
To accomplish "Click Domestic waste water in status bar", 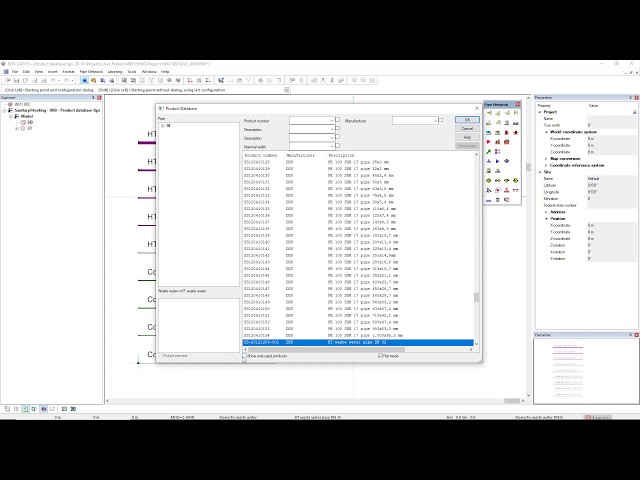I will [x=238, y=417].
